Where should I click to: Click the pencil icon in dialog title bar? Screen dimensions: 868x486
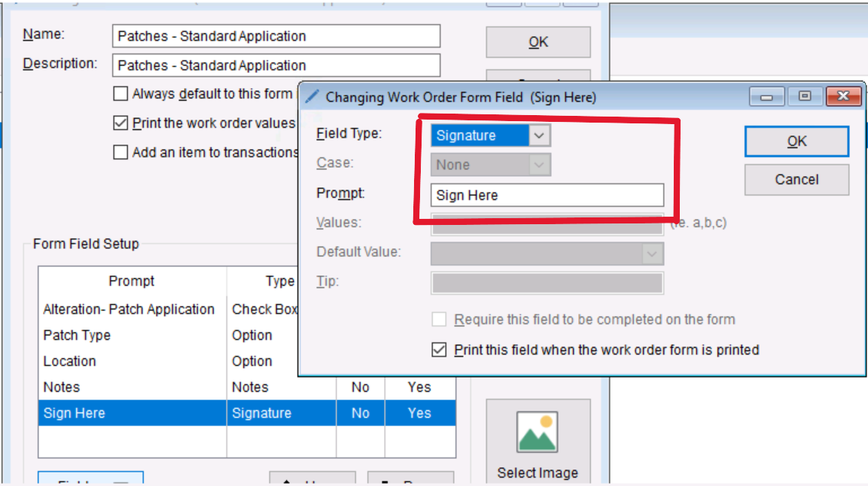click(x=312, y=97)
